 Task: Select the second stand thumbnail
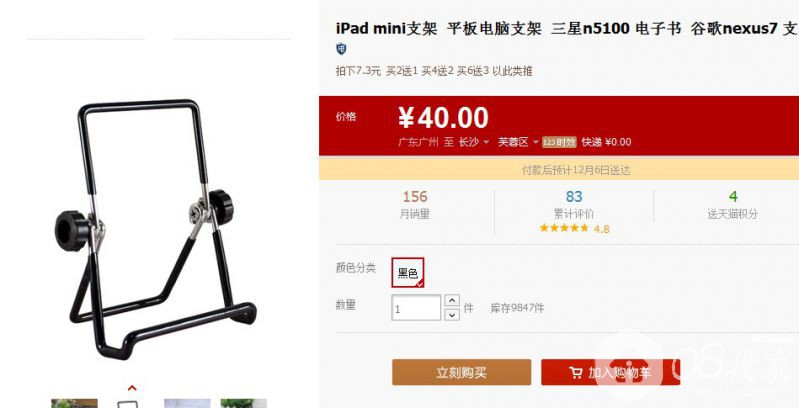tap(127, 404)
